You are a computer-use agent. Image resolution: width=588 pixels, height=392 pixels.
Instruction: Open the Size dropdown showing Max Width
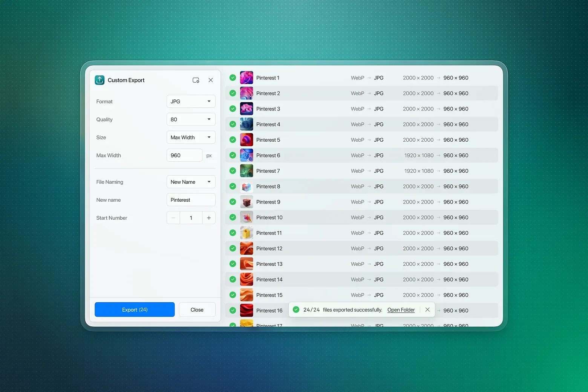tap(191, 137)
